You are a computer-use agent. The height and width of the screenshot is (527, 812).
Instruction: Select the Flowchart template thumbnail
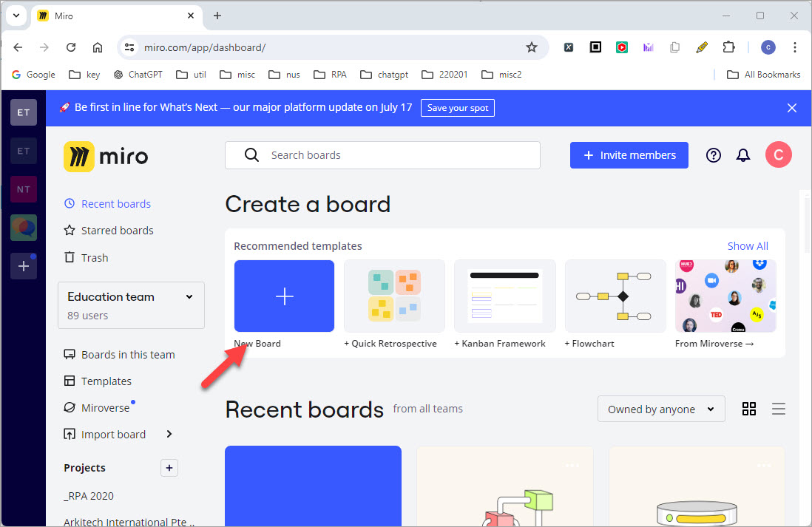[x=615, y=296]
